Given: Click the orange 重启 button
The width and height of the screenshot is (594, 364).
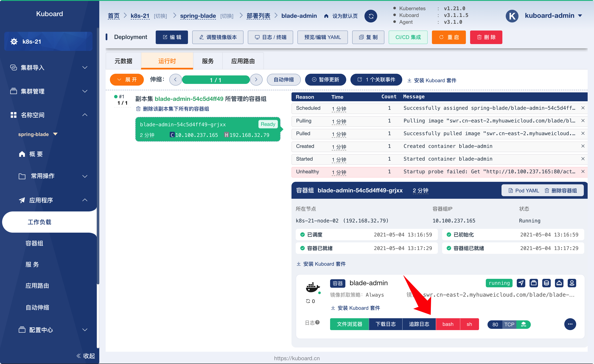Looking at the screenshot, I should 449,37.
